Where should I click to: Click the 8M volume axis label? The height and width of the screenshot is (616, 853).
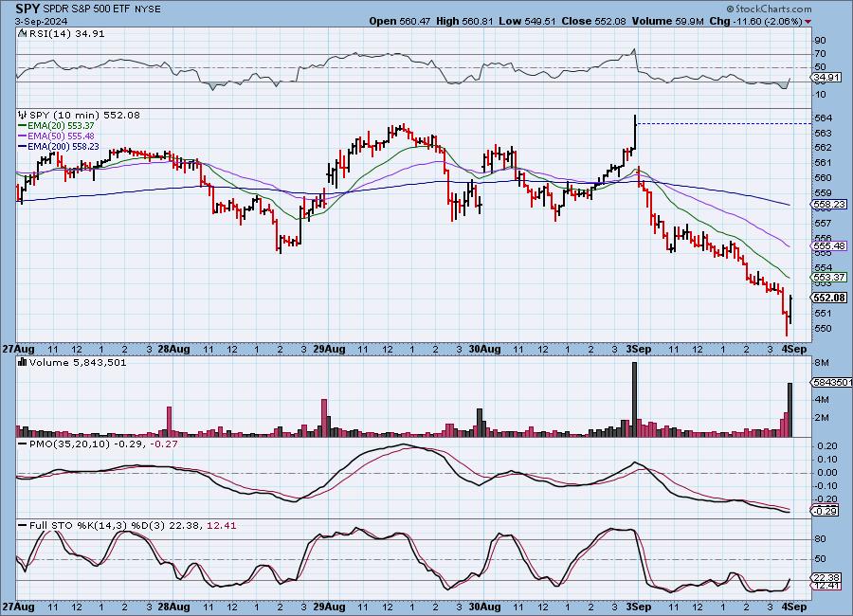point(822,363)
